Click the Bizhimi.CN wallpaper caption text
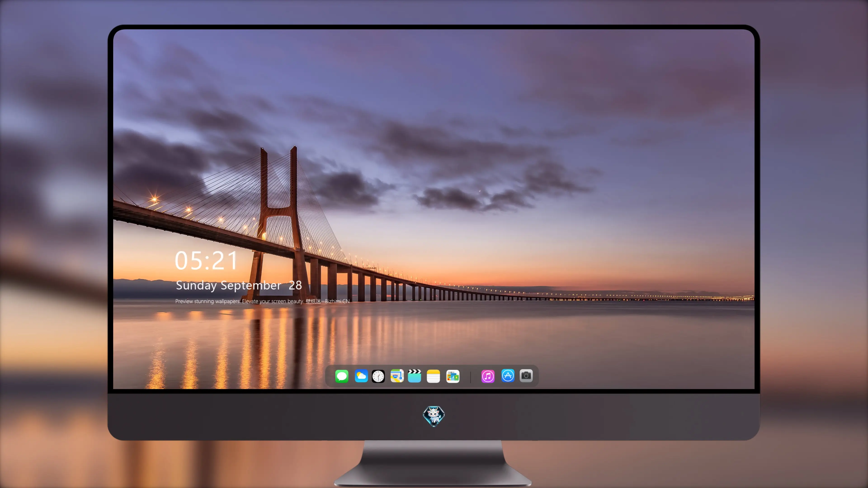Image resolution: width=868 pixels, height=488 pixels. (262, 301)
